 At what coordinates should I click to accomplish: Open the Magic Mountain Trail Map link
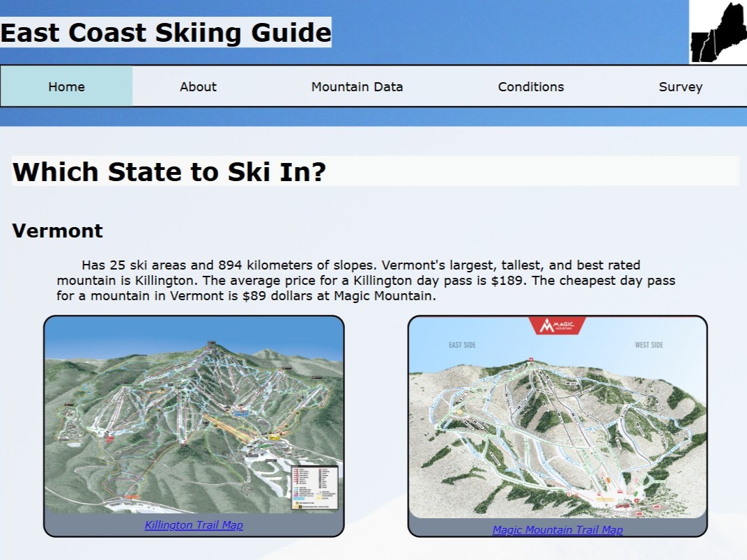click(557, 529)
